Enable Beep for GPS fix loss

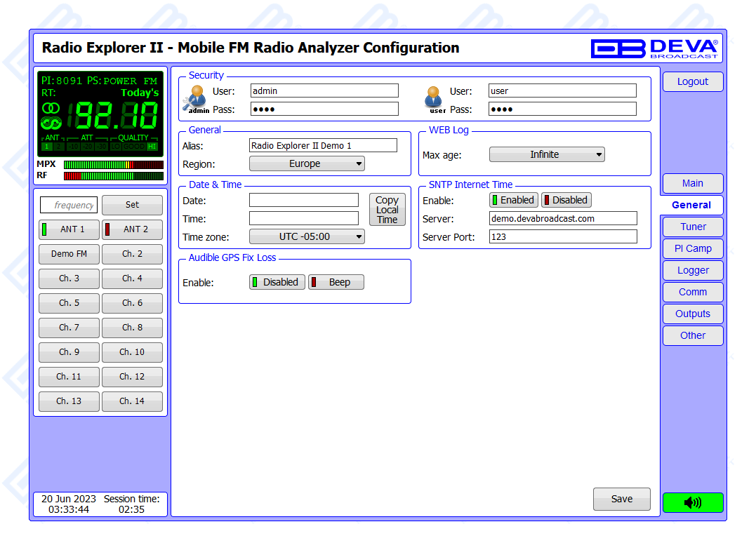(x=336, y=282)
